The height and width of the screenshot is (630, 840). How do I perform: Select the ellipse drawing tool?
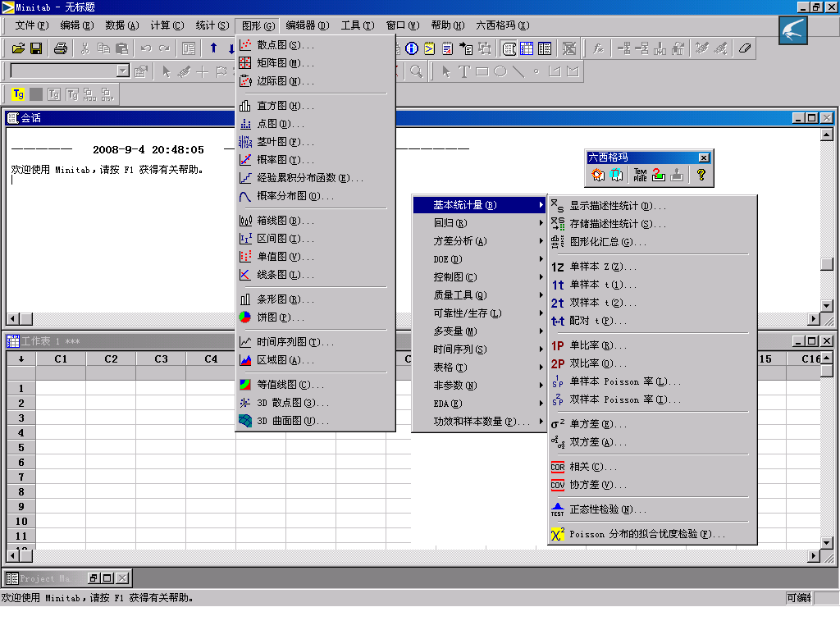500,71
